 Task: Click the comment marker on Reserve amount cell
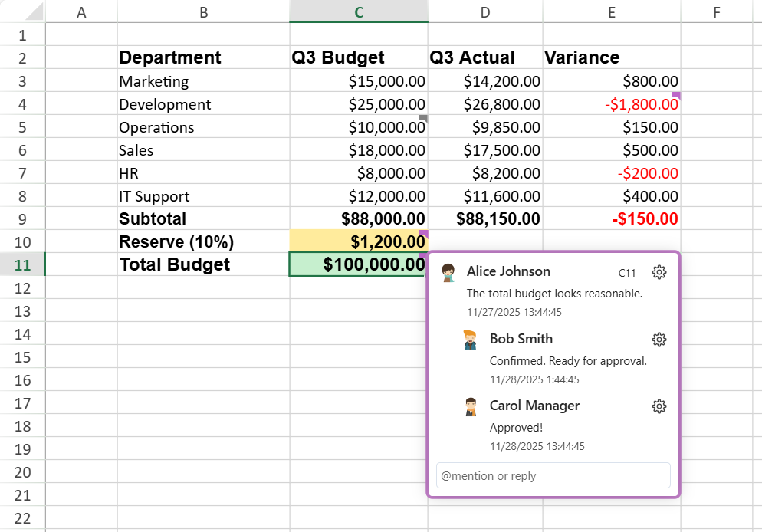[423, 233]
